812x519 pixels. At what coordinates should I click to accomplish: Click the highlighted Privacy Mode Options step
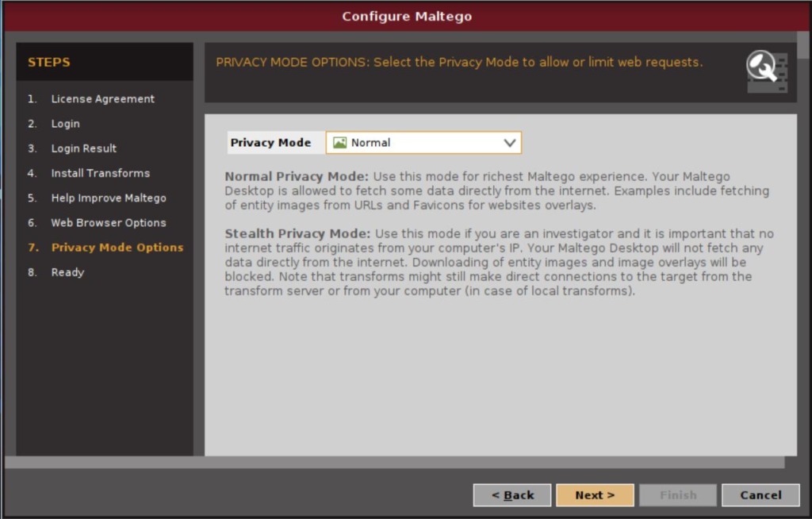tap(117, 248)
